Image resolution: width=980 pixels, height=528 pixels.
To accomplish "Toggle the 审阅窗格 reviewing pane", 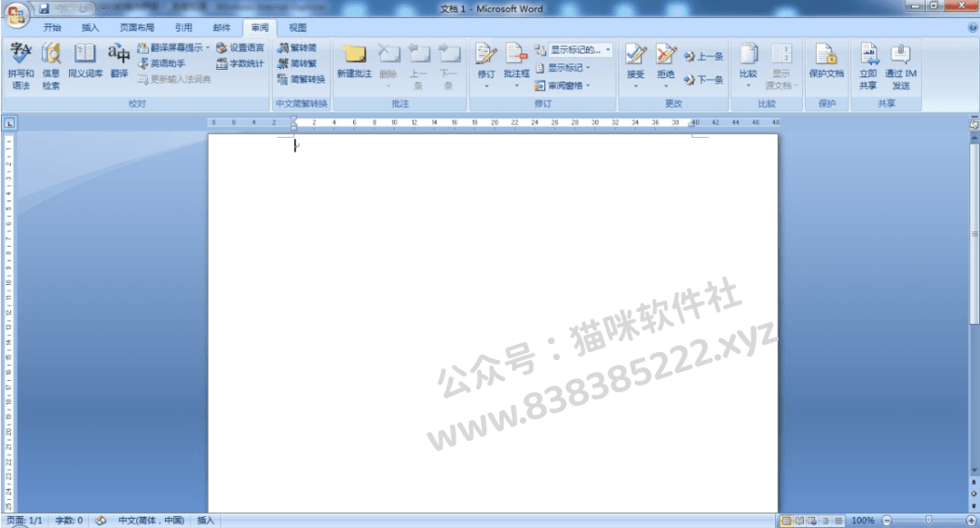I will pyautogui.click(x=559, y=85).
